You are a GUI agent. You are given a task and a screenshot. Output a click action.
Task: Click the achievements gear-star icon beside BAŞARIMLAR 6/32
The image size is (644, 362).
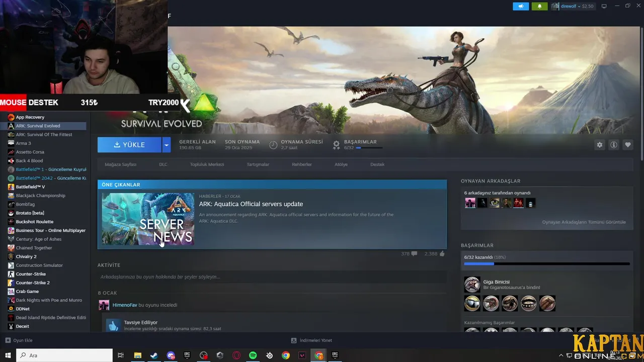[x=337, y=145]
